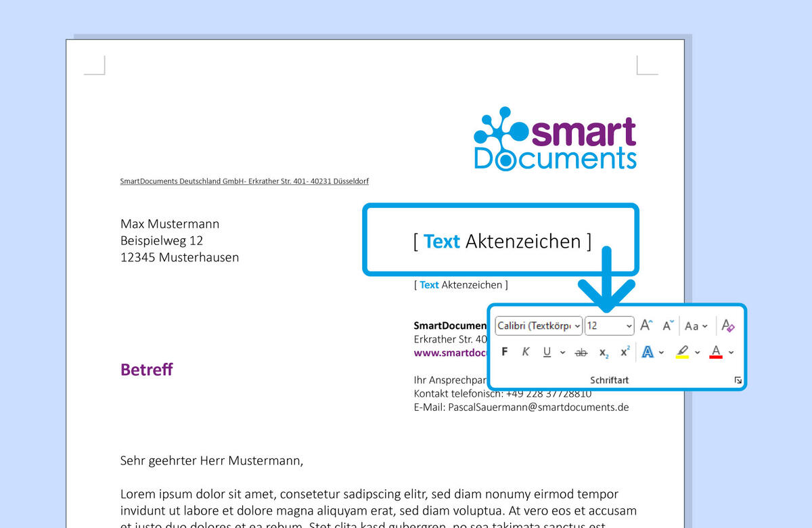Screen dimensions: 812x528
Task: Click the Schriftart group label
Action: [609, 380]
